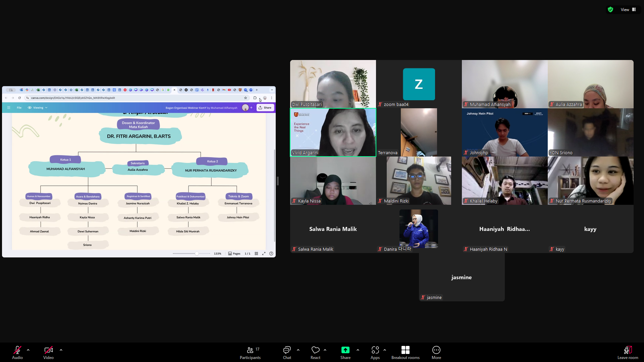Click the Ketua 1 label in chart
644x362 pixels.
point(65,160)
